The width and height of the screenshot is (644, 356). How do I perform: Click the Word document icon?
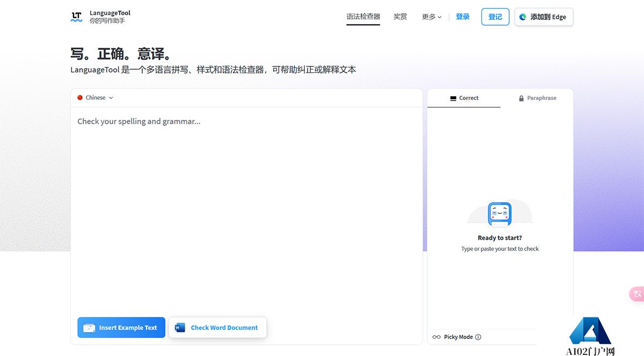pos(180,328)
